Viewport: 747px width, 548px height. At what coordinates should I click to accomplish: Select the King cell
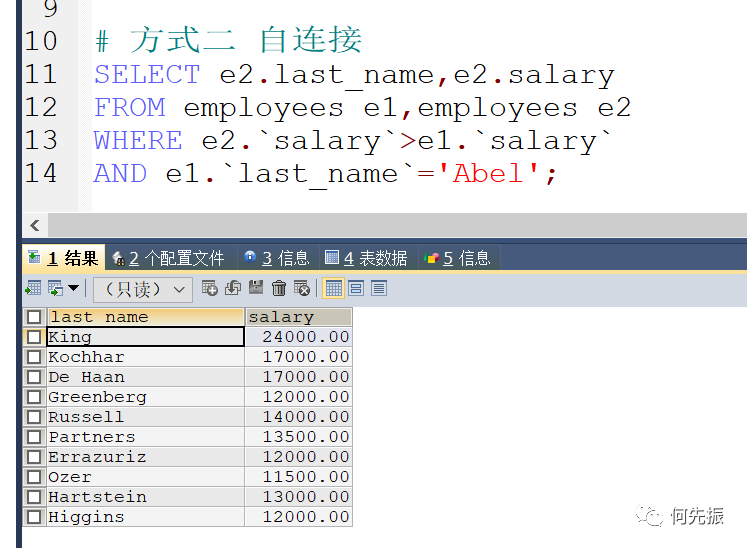point(146,337)
